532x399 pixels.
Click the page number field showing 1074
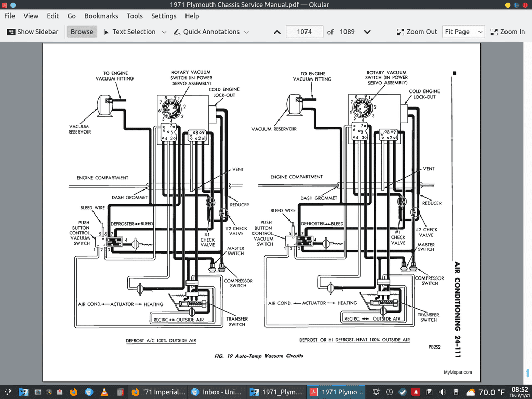304,32
